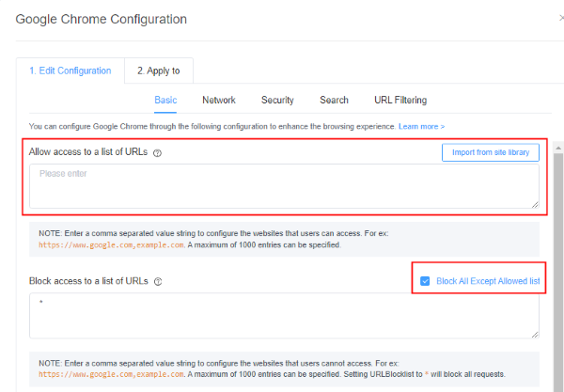Viewport: 564px width, 392px height.
Task: Focus the Allow access URLs text area
Action: click(284, 186)
